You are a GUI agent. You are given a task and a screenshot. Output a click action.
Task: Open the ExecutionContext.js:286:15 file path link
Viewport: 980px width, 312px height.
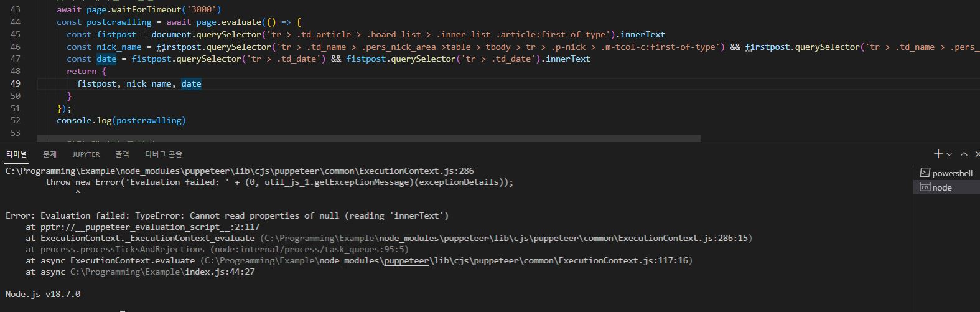coord(508,239)
